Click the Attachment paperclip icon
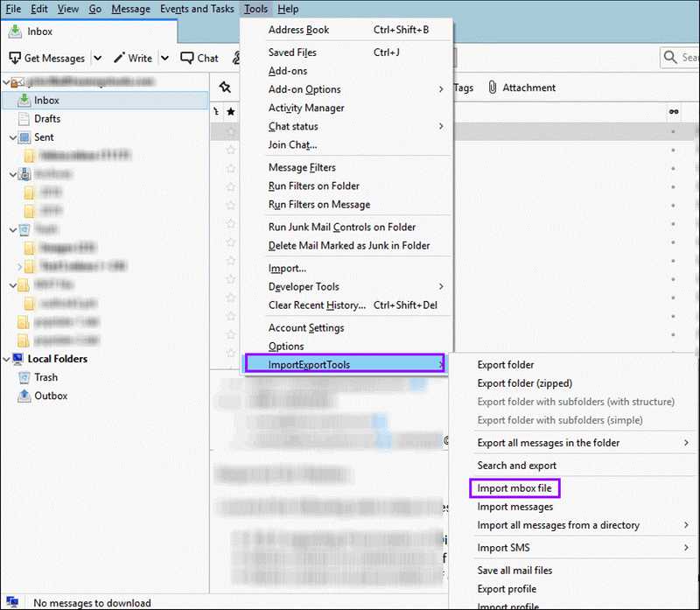This screenshot has height=610, width=700. pyautogui.click(x=492, y=87)
